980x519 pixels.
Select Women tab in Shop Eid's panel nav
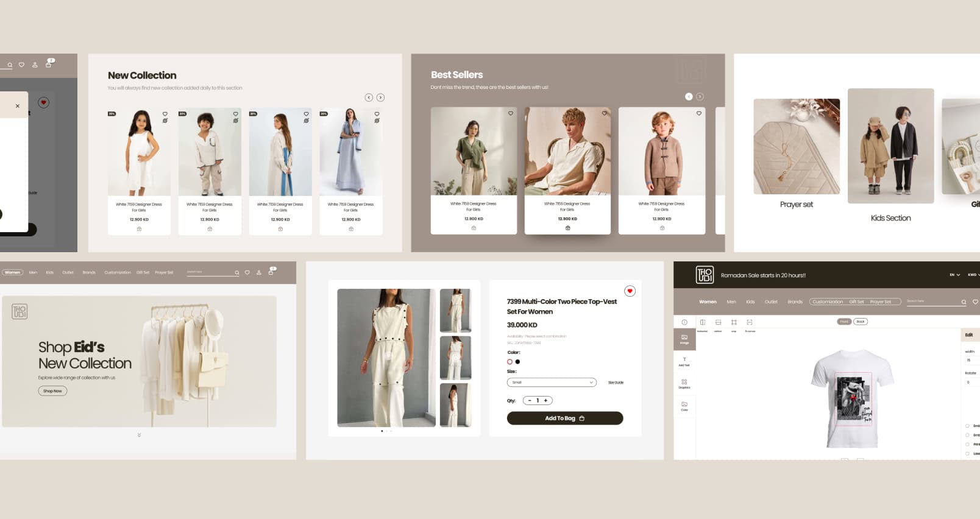13,272
